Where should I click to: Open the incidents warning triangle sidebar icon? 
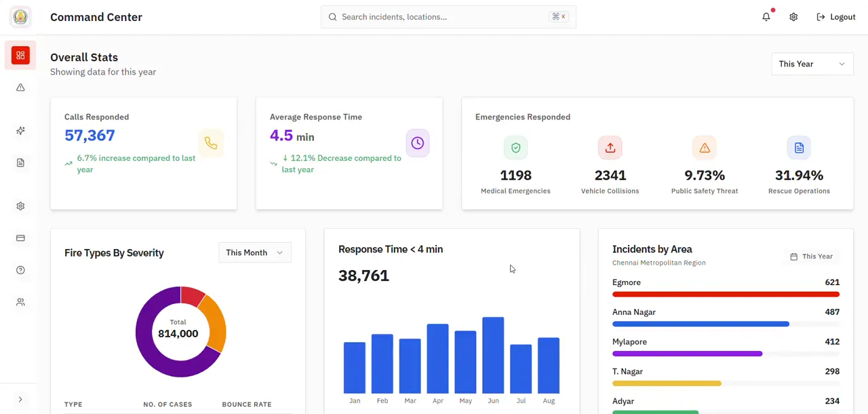pyautogui.click(x=20, y=88)
